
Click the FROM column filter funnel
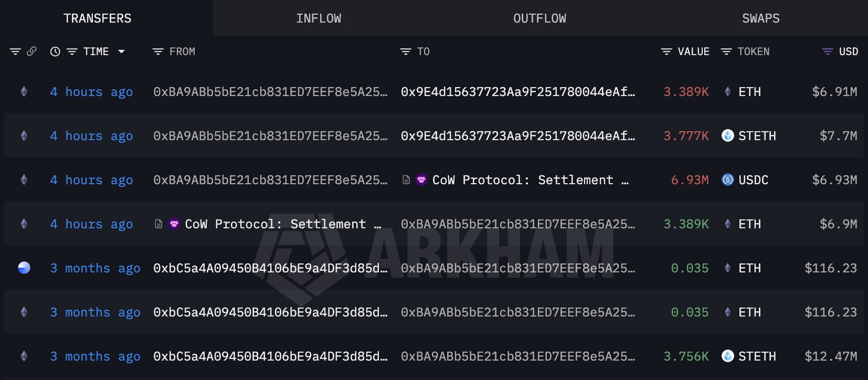pos(157,51)
